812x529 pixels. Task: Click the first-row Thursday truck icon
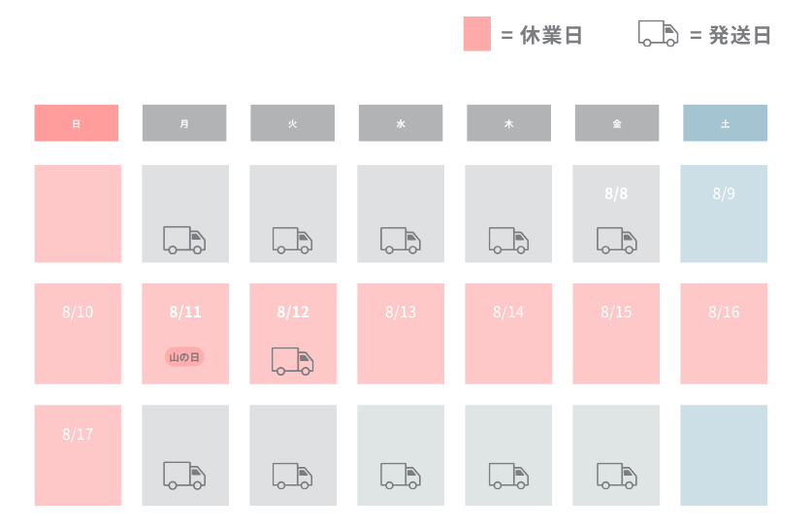[508, 240]
